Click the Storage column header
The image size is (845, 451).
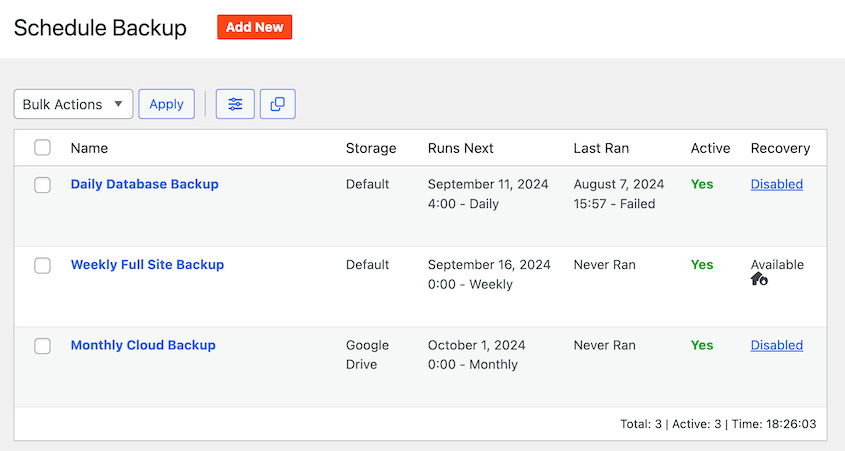click(x=371, y=148)
